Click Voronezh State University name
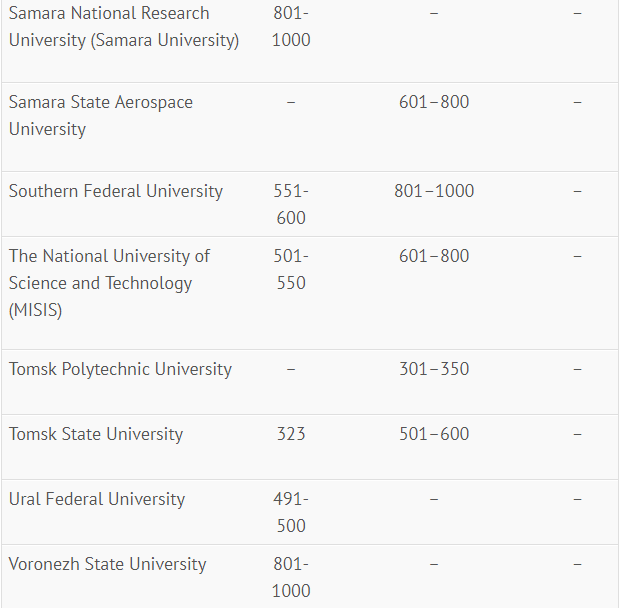The height and width of the screenshot is (608, 620). (x=108, y=564)
